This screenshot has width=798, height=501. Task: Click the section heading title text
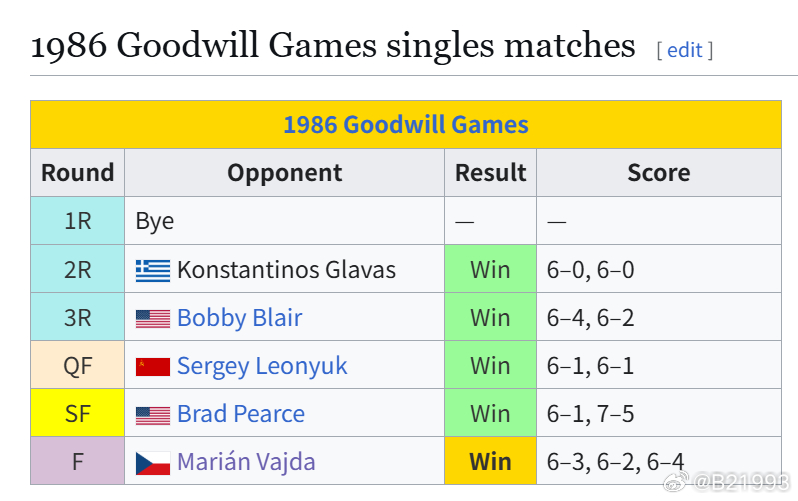click(333, 45)
